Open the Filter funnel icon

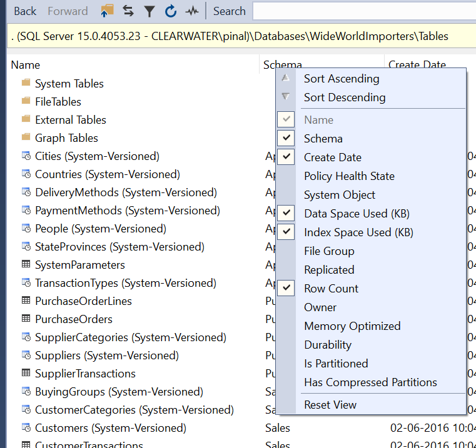coord(149,11)
